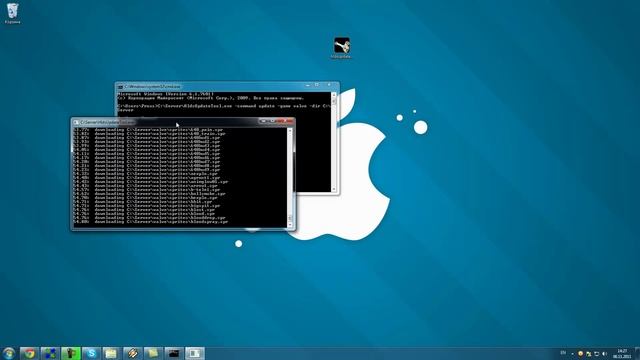Minimize the front HldsUpdateTool console window
The image size is (640, 360).
[x=263, y=121]
